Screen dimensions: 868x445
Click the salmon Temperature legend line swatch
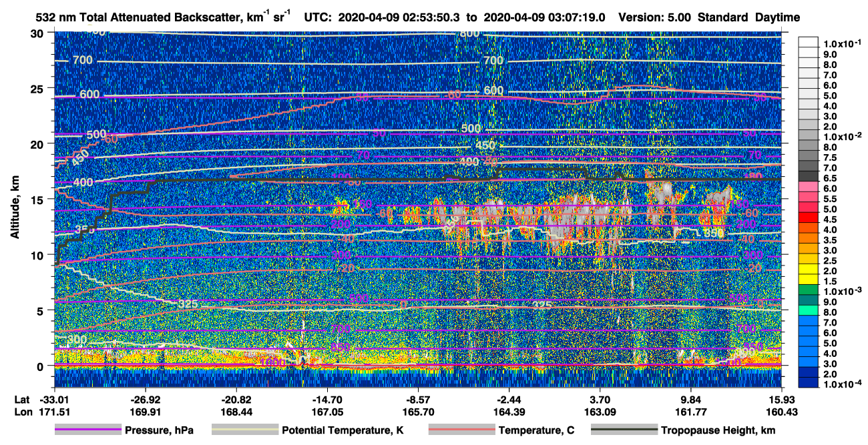point(461,430)
